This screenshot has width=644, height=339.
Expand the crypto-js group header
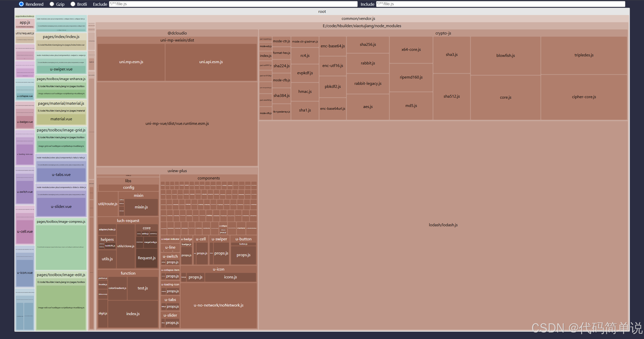(443, 33)
